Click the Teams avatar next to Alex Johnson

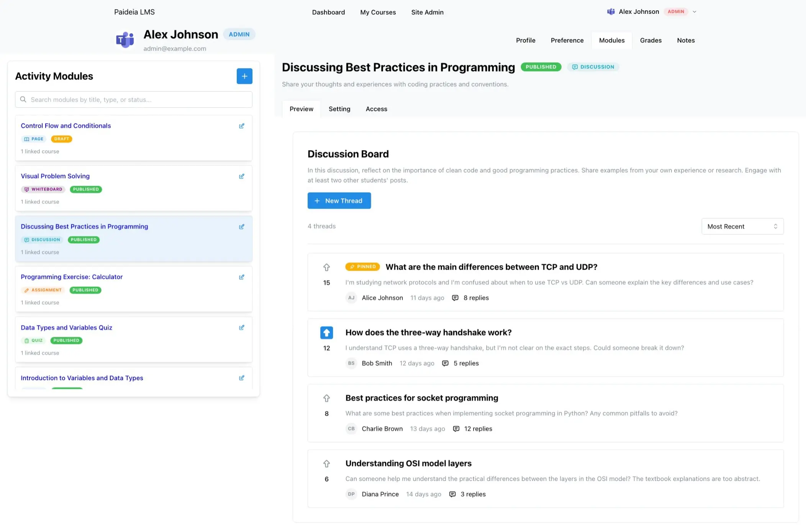click(125, 39)
